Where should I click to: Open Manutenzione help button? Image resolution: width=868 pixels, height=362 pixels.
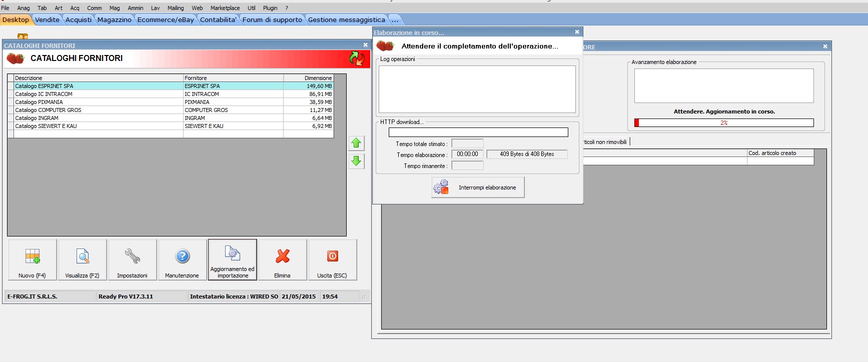tap(183, 259)
